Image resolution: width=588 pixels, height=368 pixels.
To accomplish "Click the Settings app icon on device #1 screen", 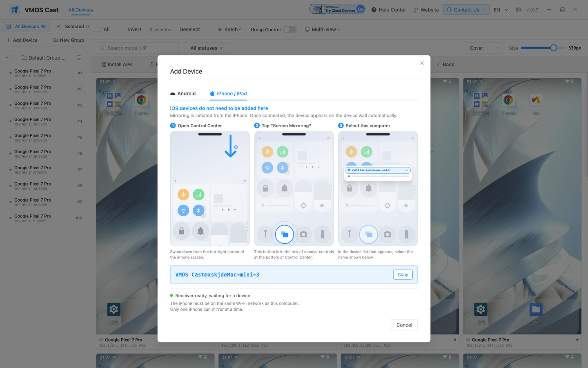I will (x=114, y=310).
